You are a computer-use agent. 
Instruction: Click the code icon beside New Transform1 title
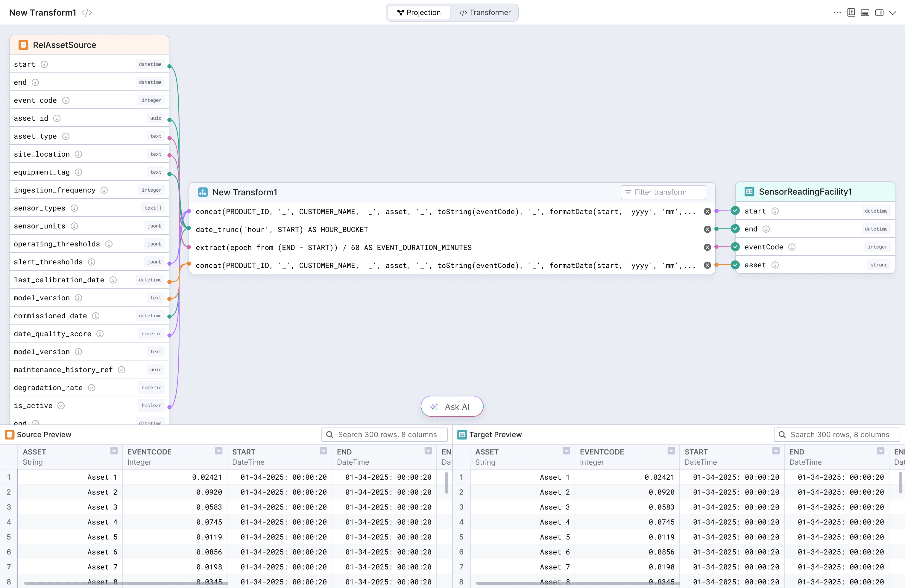coord(87,13)
